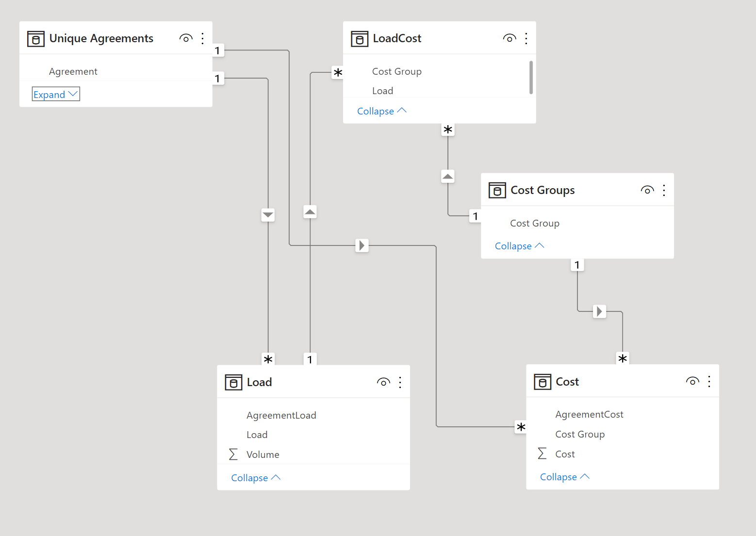This screenshot has width=756, height=536.
Task: Click the LoadCost field list scrollbar
Action: coord(531,77)
